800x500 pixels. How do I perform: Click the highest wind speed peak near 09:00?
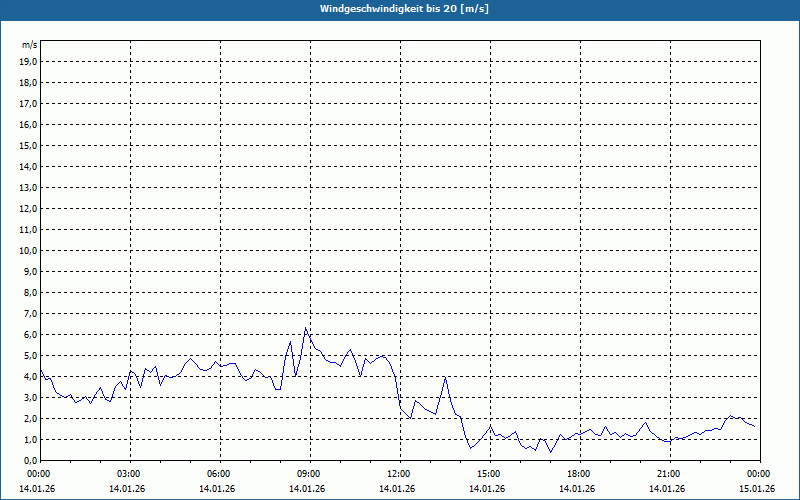click(x=306, y=329)
